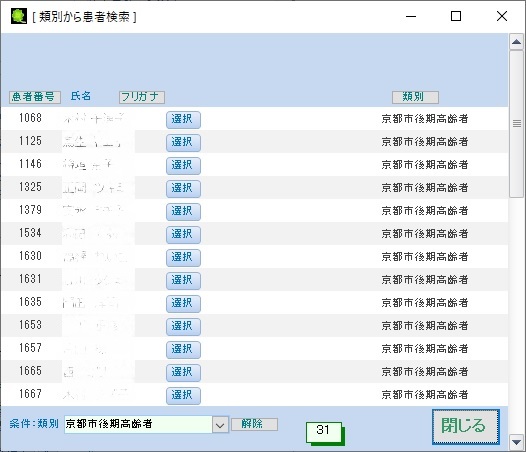Click the 京都市後期高齢者 combo box field
Image resolution: width=526 pixels, height=452 pixels.
pyautogui.click(x=138, y=424)
